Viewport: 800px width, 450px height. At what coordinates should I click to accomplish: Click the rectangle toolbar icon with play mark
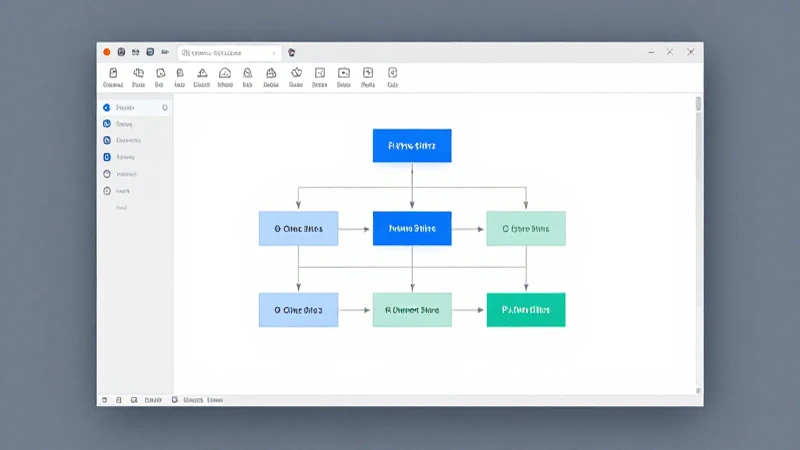click(x=344, y=73)
